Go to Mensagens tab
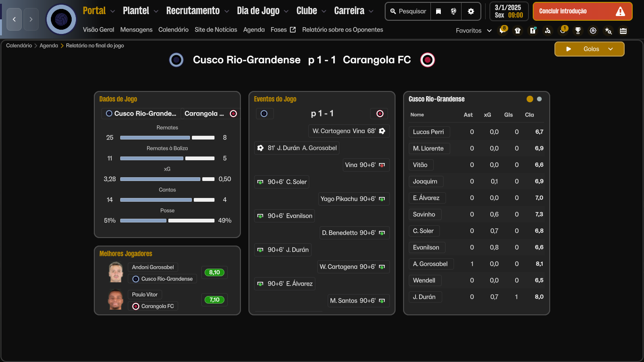The height and width of the screenshot is (362, 644). click(x=136, y=30)
